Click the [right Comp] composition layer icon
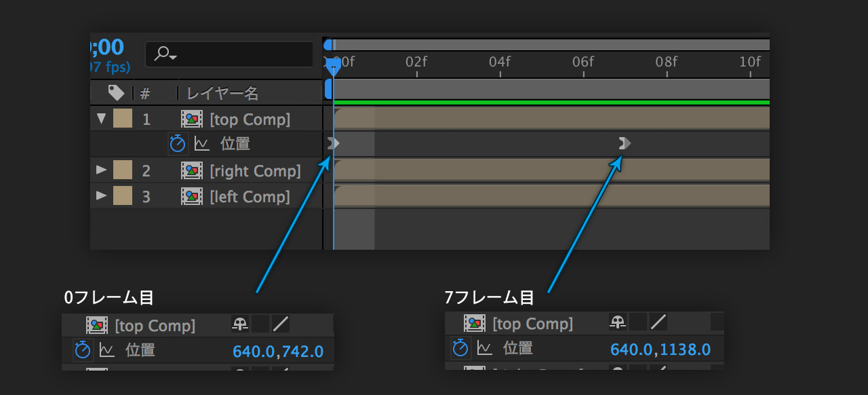Image resolution: width=868 pixels, height=395 pixels. pyautogui.click(x=192, y=171)
